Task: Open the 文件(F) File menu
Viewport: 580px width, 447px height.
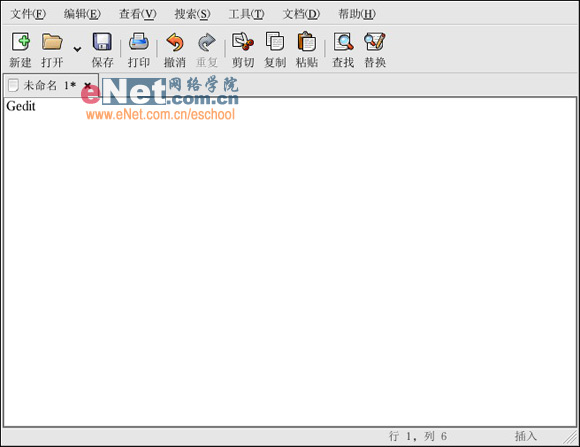Action: click(28, 14)
